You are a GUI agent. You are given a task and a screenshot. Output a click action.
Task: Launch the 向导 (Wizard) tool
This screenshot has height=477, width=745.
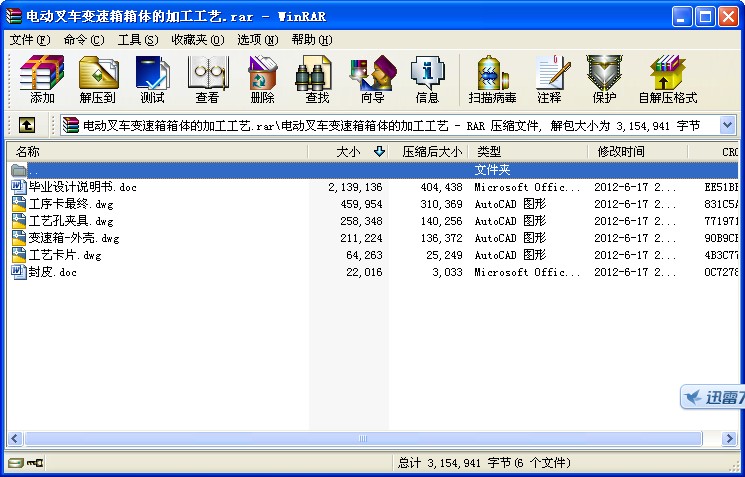pos(372,78)
